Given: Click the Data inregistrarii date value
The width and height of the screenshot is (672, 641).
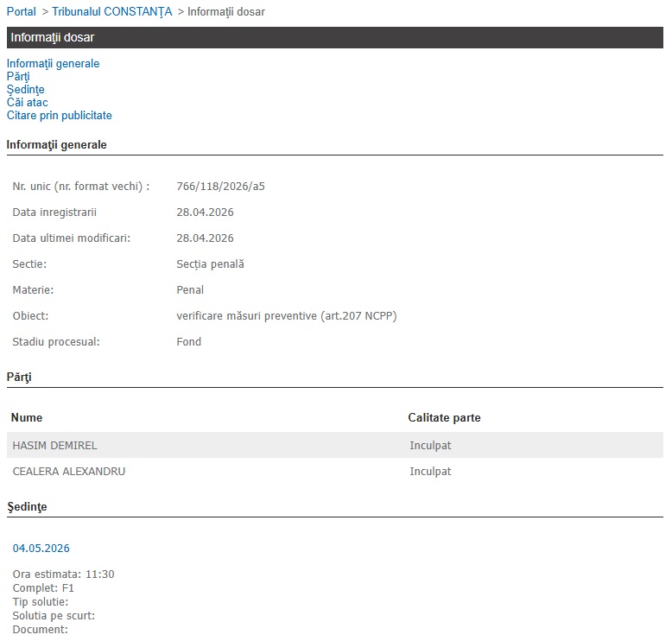Looking at the screenshot, I should click(205, 213).
